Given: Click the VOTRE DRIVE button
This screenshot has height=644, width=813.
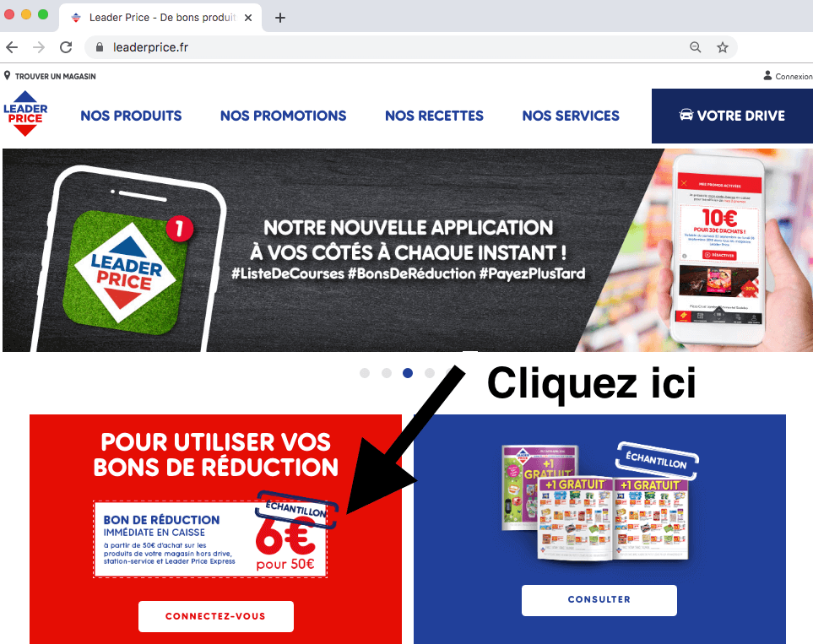Looking at the screenshot, I should (x=732, y=116).
